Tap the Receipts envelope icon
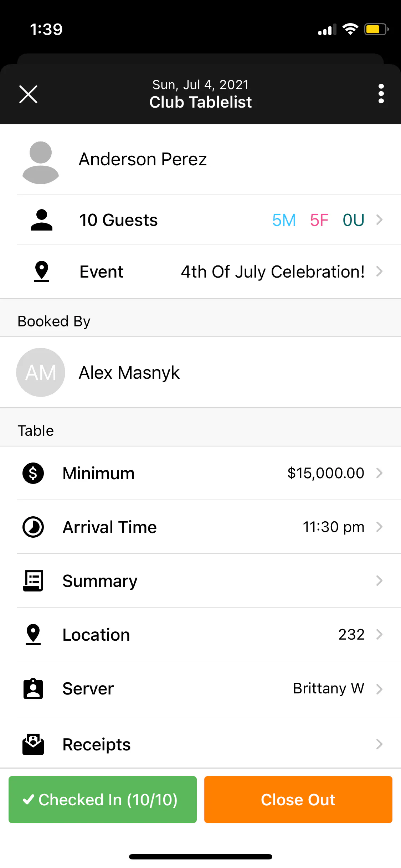401x868 pixels. 33,744
